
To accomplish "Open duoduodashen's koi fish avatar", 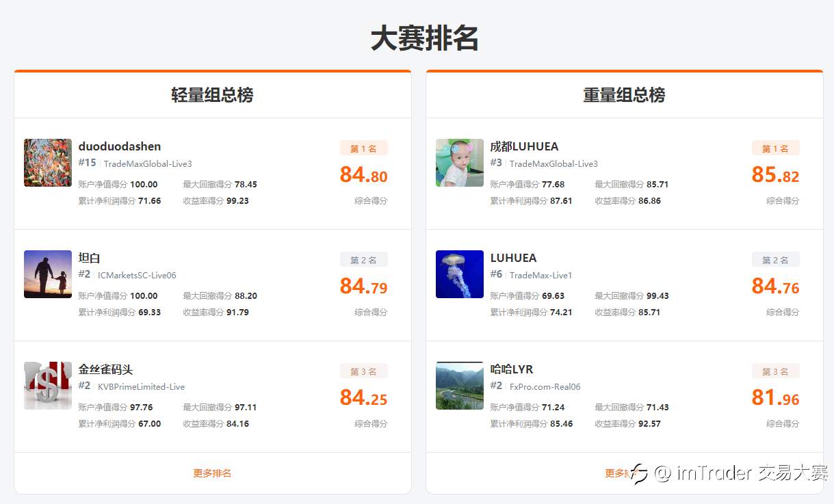I will 48,163.
